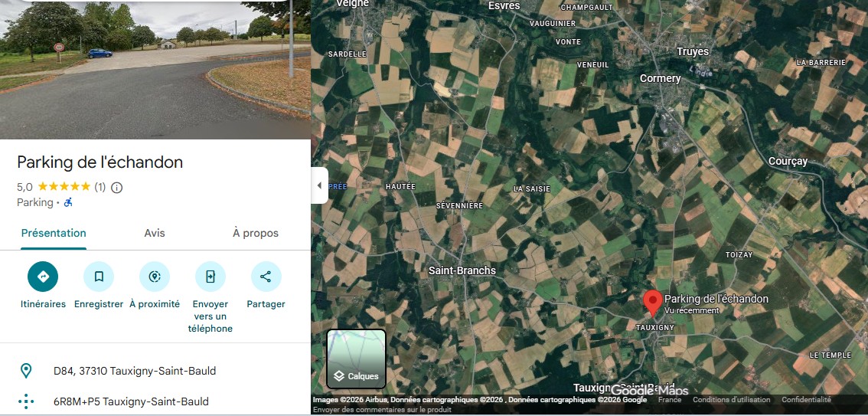
Task: Click Envoyer des commentaires sur le produit
Action: 382,409
